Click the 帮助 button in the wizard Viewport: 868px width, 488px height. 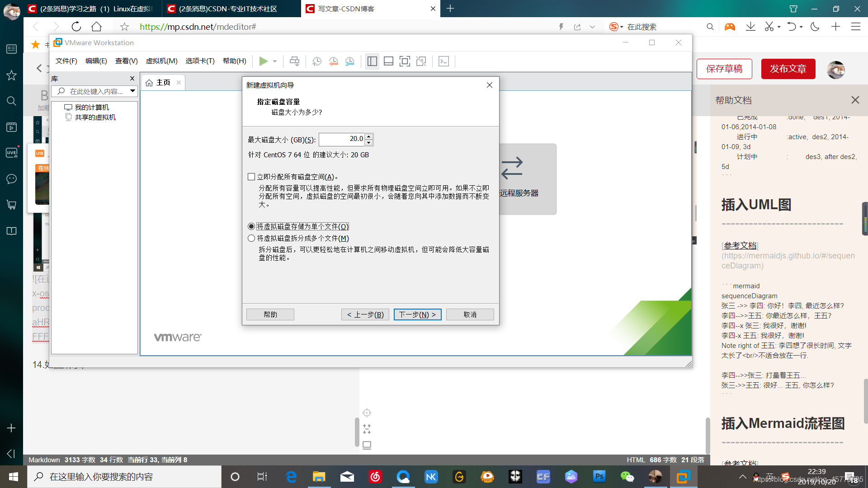270,314
